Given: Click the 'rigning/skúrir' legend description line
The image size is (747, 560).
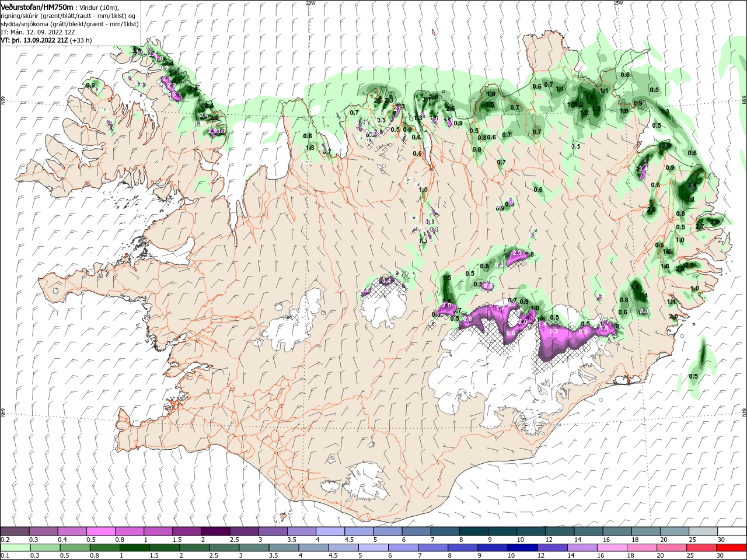Looking at the screenshot, I should (67, 15).
